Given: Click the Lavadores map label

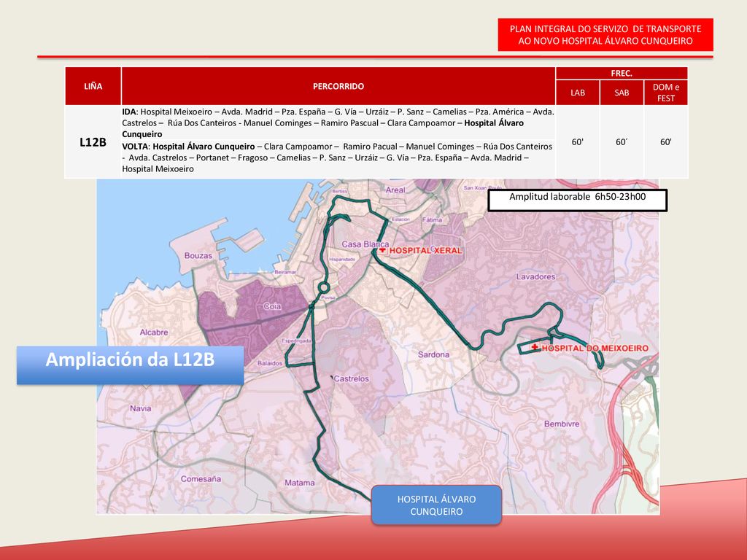Looking at the screenshot, I should 535,276.
